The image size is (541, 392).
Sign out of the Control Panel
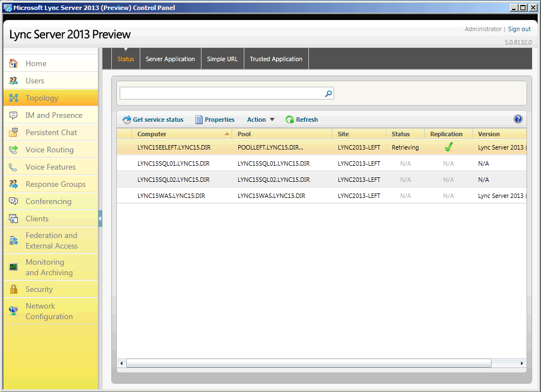tap(519, 29)
